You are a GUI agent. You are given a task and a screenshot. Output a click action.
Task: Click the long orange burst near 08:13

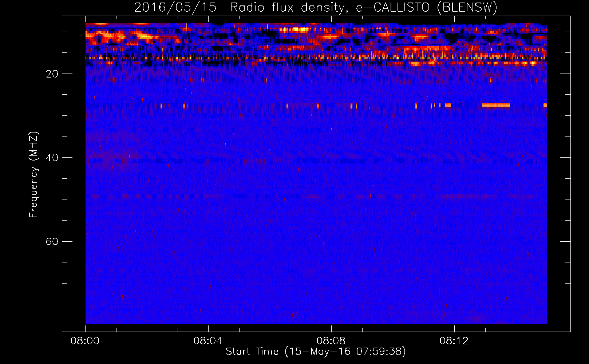point(496,105)
